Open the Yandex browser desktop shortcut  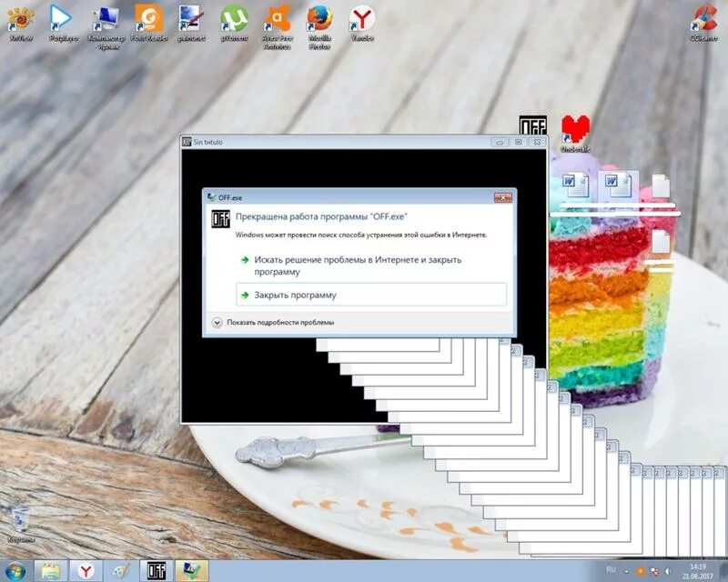tap(362, 25)
